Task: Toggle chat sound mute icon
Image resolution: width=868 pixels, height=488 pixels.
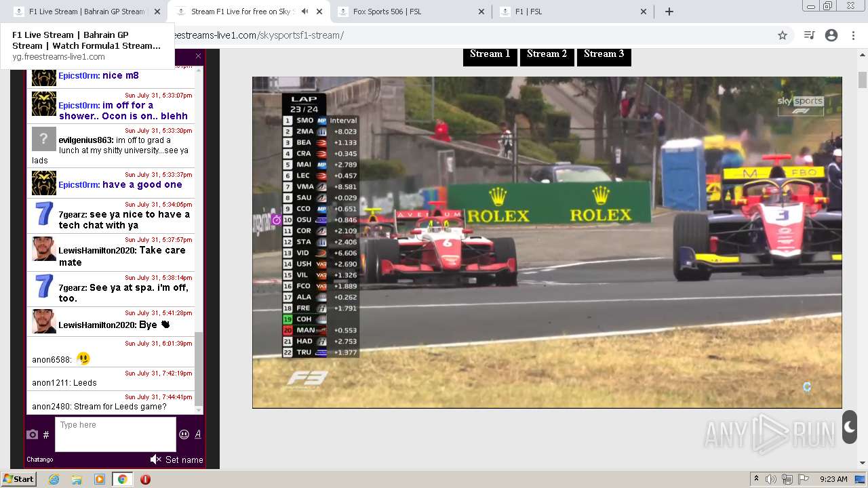Action: coord(155,460)
